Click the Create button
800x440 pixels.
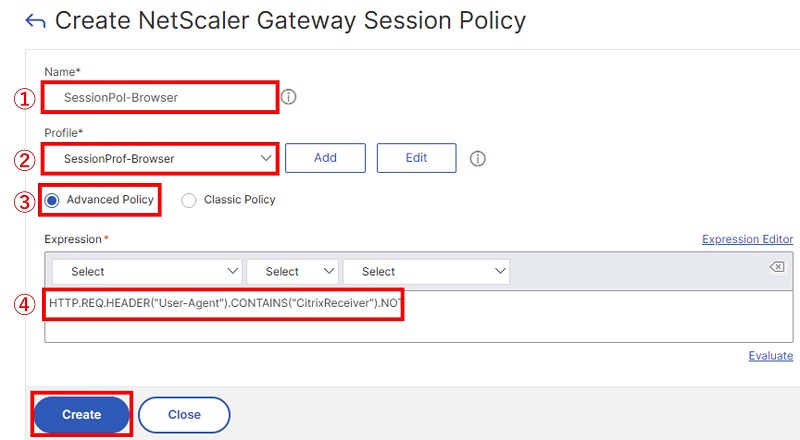[82, 414]
